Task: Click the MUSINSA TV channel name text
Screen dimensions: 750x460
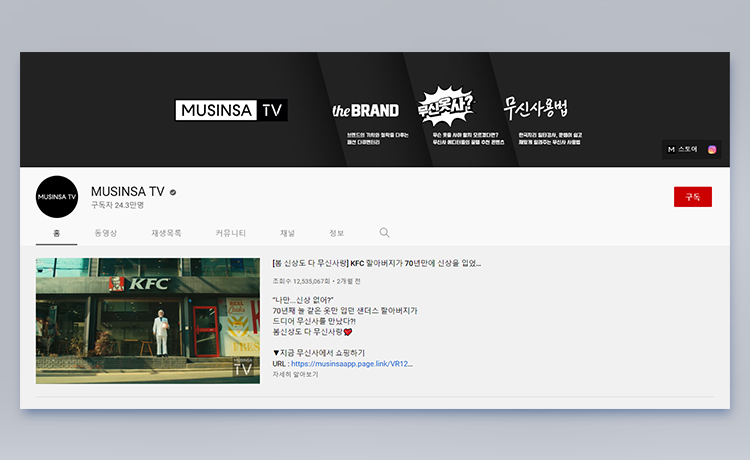Action: [x=128, y=191]
